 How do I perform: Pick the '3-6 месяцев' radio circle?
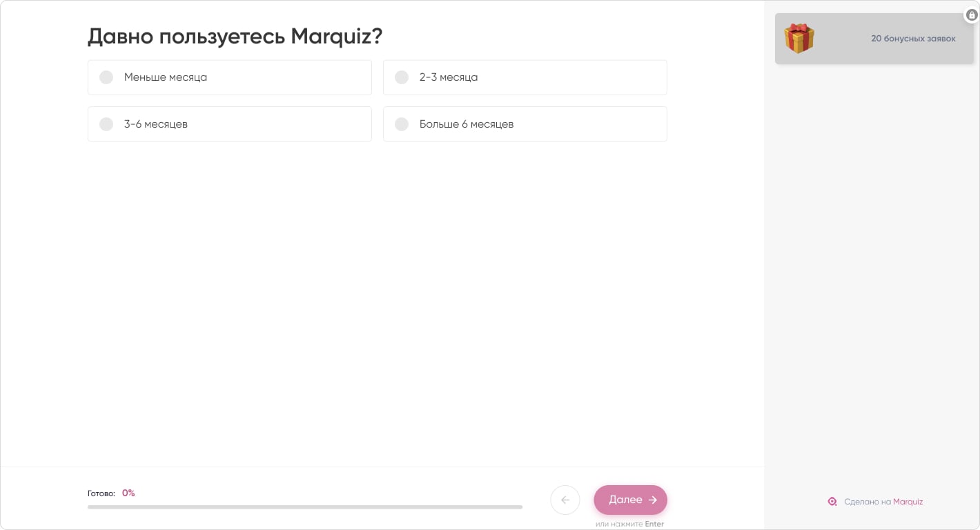pyautogui.click(x=106, y=124)
